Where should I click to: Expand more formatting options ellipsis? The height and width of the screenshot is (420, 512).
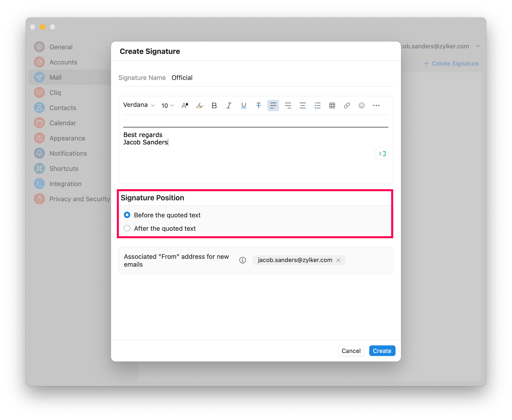pos(376,105)
